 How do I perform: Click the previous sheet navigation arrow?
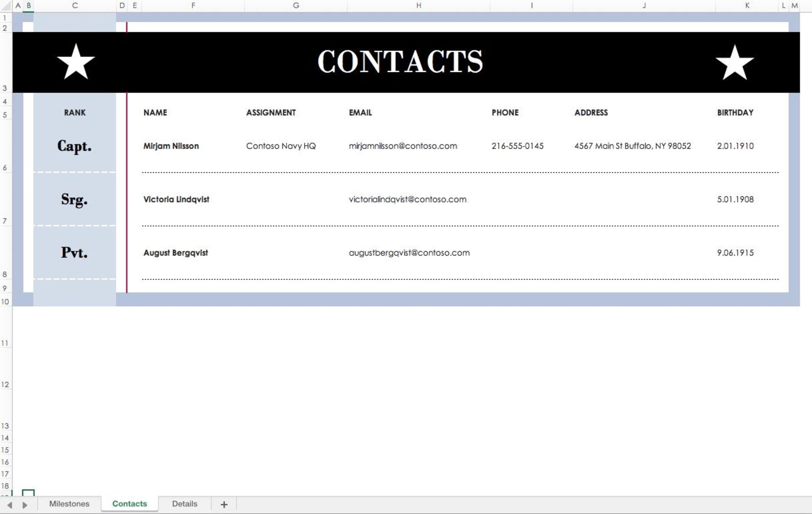click(x=9, y=505)
